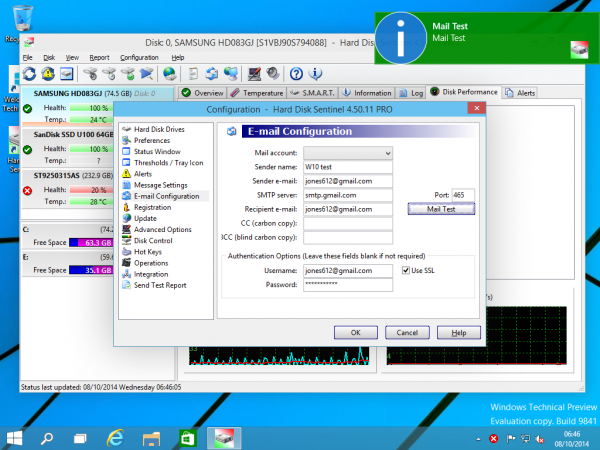Click C: drive free space bar

91,243
